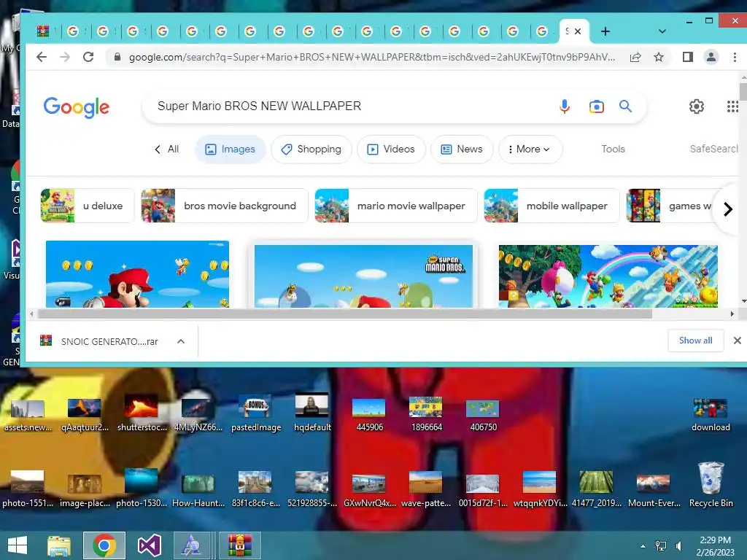Image resolution: width=747 pixels, height=560 pixels.
Task: Open the Super Mario Bros. logo image result
Action: click(363, 276)
